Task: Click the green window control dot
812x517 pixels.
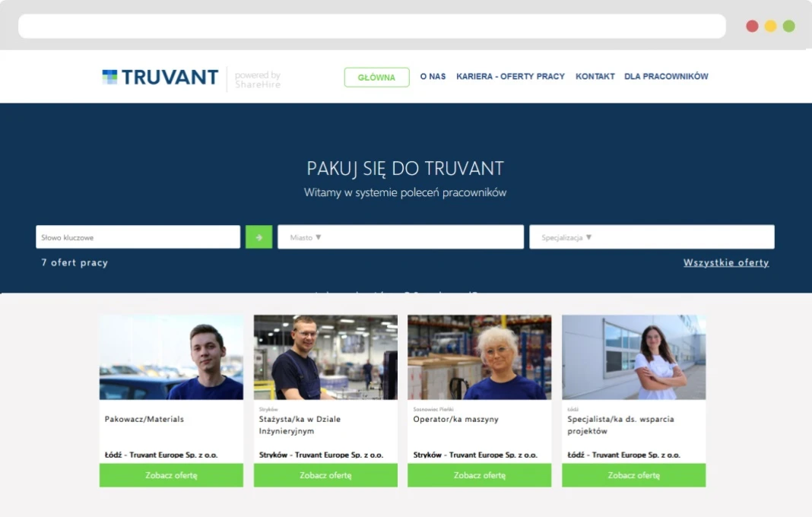Action: click(788, 26)
